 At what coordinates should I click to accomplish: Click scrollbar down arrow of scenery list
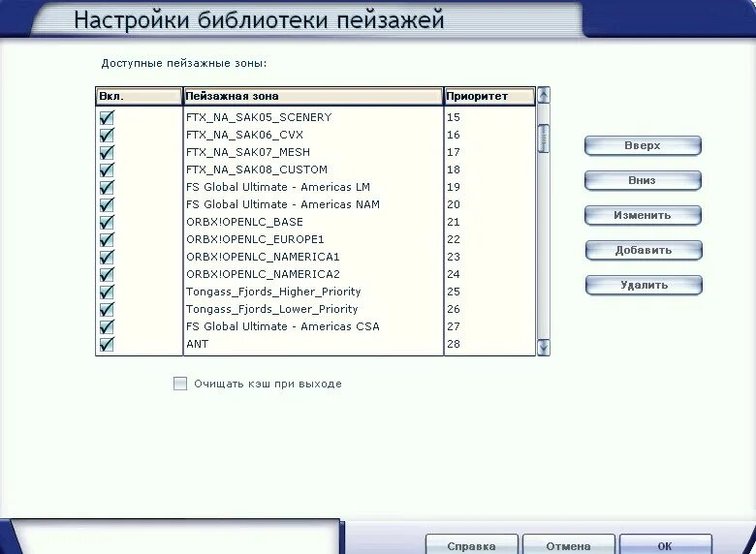(x=544, y=348)
